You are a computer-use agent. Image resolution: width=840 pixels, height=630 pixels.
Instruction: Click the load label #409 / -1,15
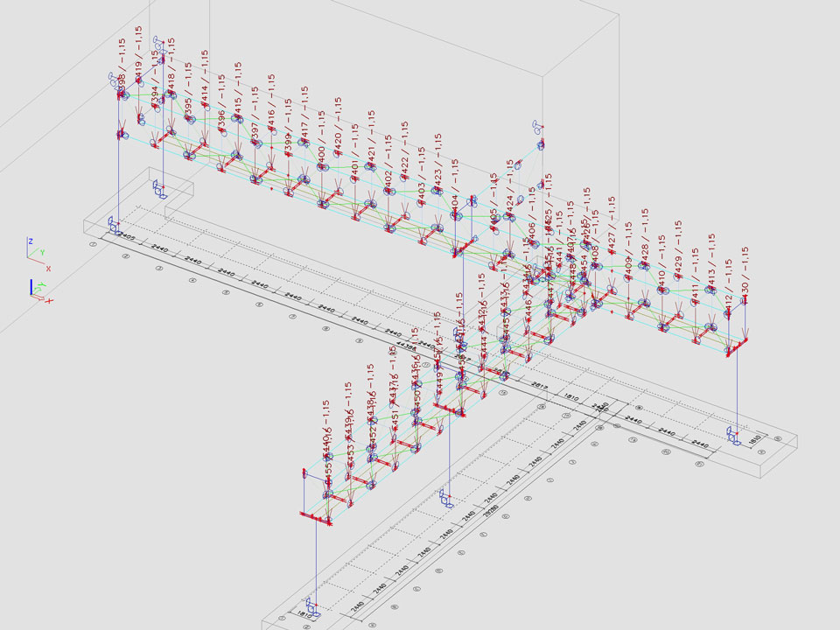pyautogui.click(x=627, y=252)
